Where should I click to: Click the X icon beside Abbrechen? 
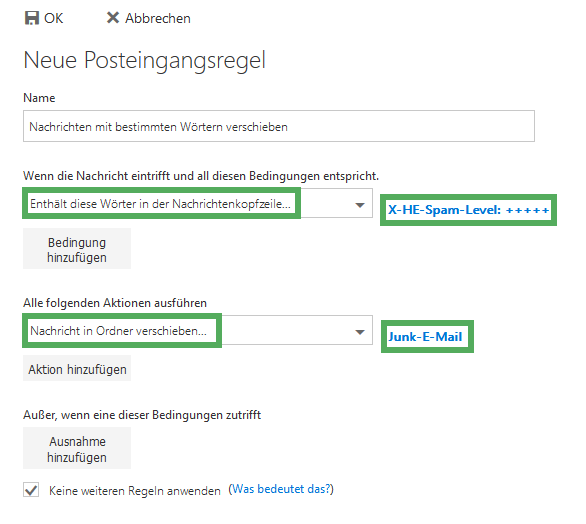[x=113, y=18]
